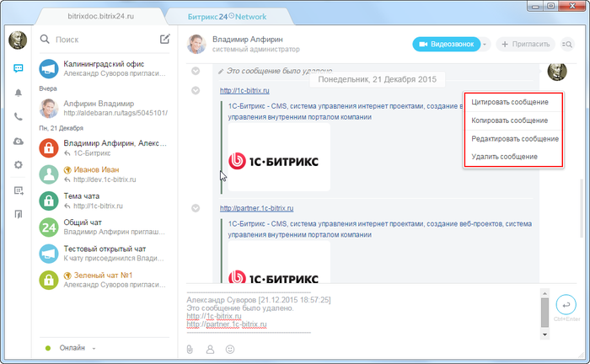Start a Видеозвонок video call
The image size is (590, 364).
click(447, 45)
